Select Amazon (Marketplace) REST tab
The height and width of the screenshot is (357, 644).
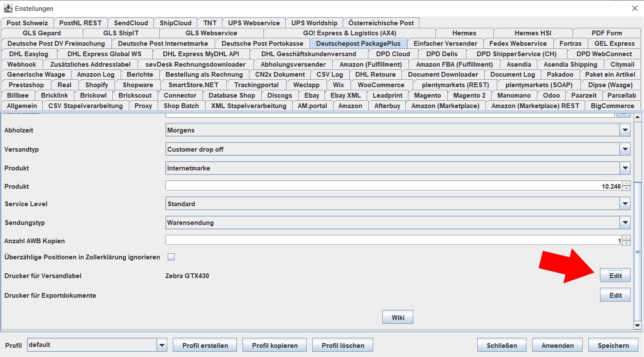tap(535, 106)
